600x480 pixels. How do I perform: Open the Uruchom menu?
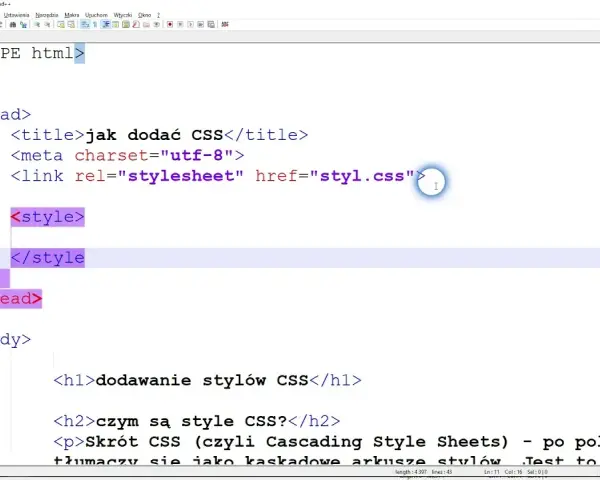[x=96, y=15]
